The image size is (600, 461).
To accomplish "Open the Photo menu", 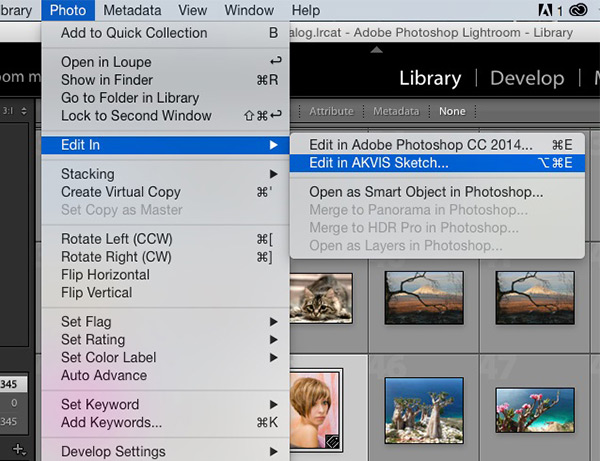I will coord(68,10).
